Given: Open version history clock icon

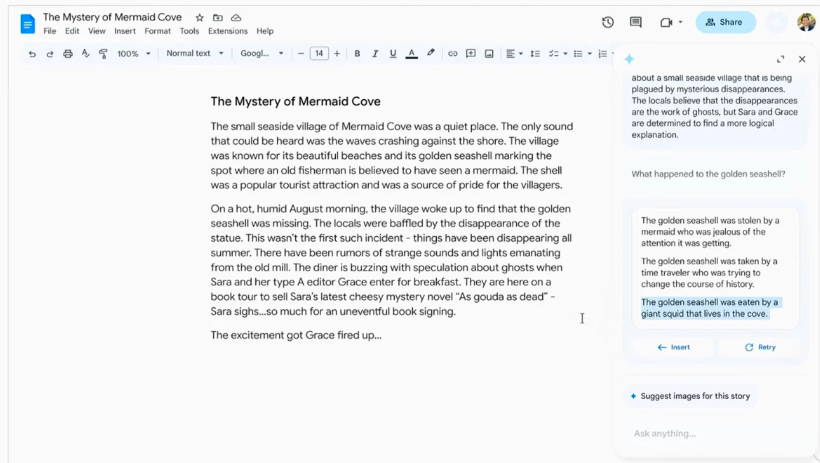Looking at the screenshot, I should point(608,22).
